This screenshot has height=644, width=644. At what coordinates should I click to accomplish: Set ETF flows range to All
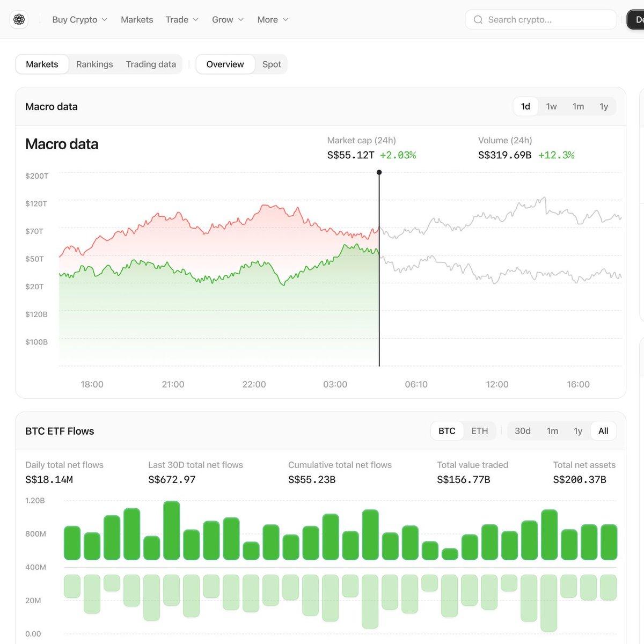[603, 431]
